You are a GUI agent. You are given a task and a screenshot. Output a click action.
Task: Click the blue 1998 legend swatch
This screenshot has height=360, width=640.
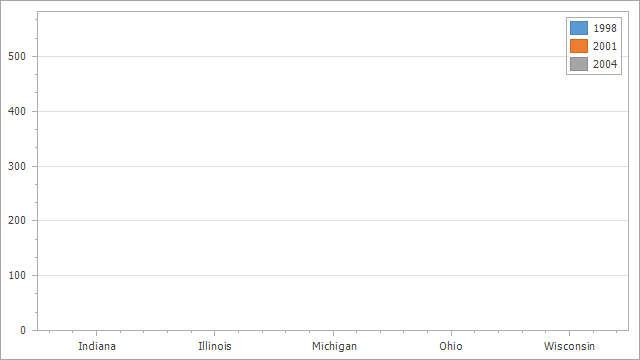coord(579,28)
